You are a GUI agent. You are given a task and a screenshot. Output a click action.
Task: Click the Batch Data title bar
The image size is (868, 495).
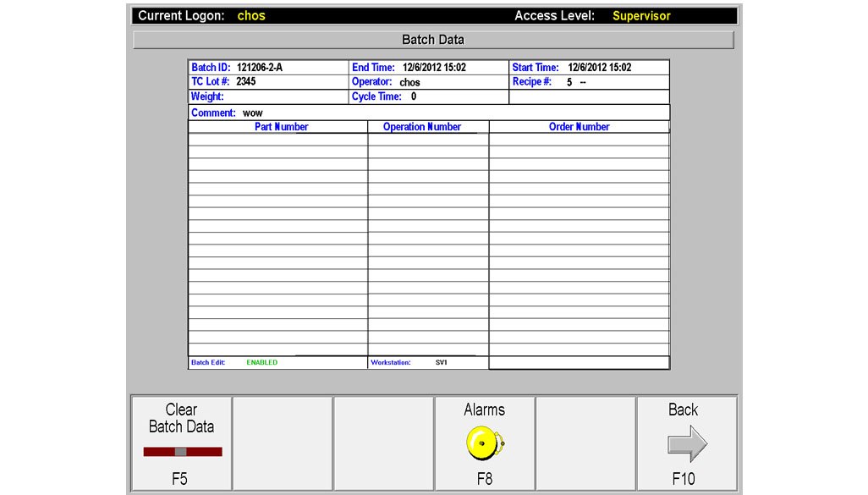433,40
